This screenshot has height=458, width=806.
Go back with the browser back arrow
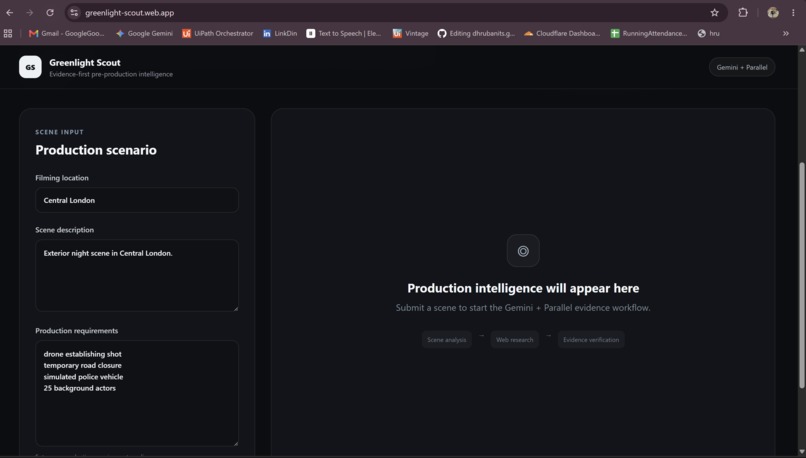coord(10,13)
